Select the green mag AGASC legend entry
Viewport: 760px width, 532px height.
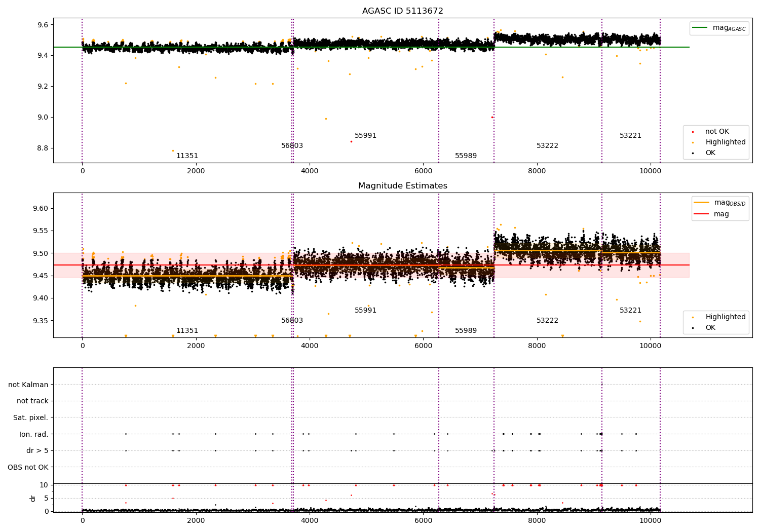coord(719,28)
